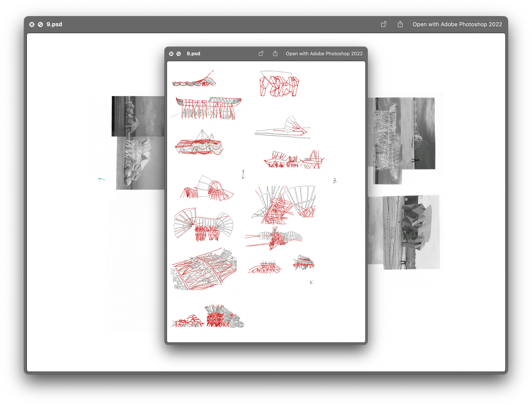Click the rotate icon in the outer window toolbar
Image resolution: width=532 pixels, height=406 pixels.
[384, 24]
